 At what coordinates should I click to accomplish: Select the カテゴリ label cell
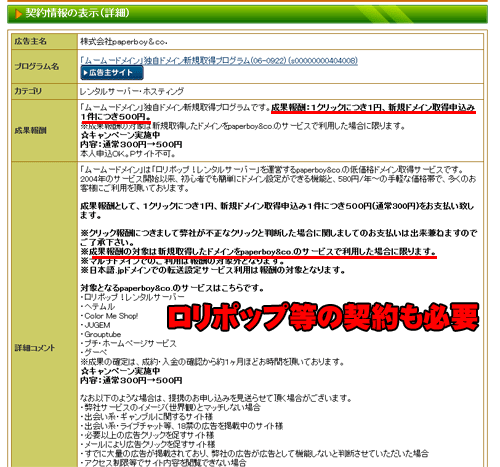44,91
